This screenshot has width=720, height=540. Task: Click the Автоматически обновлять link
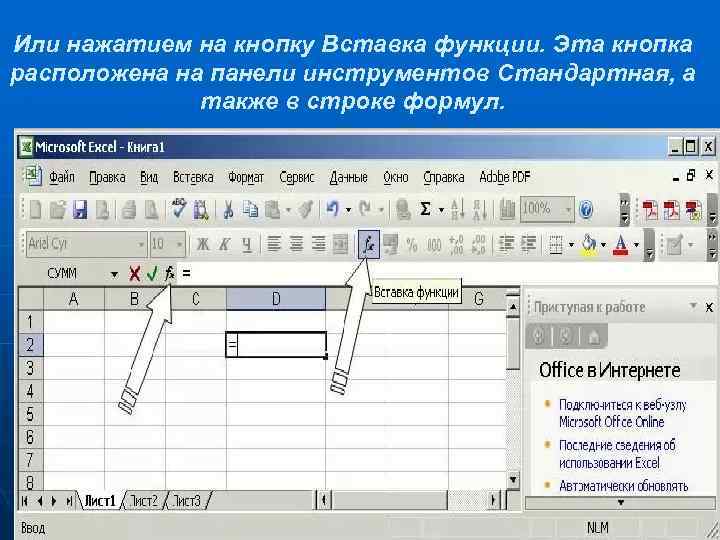pos(623,486)
